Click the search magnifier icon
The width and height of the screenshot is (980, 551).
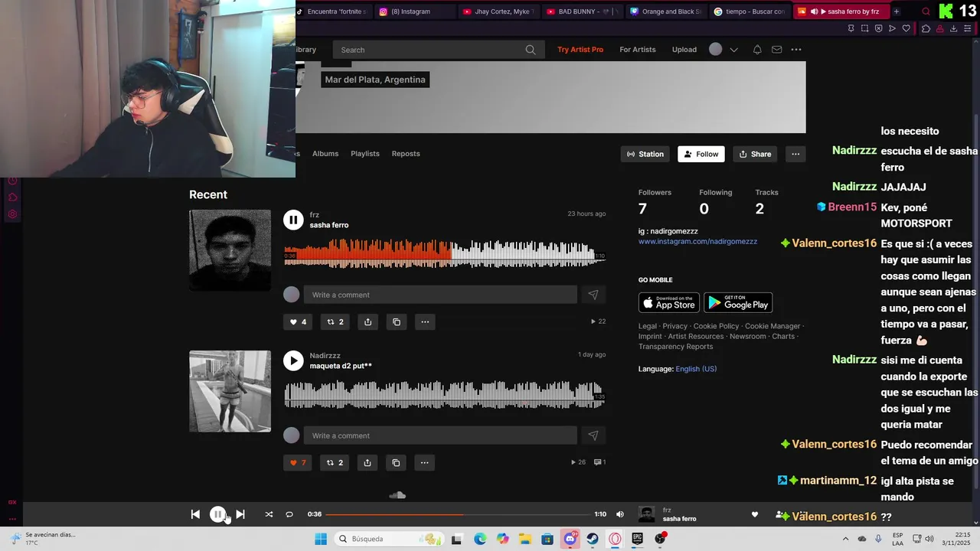point(531,50)
